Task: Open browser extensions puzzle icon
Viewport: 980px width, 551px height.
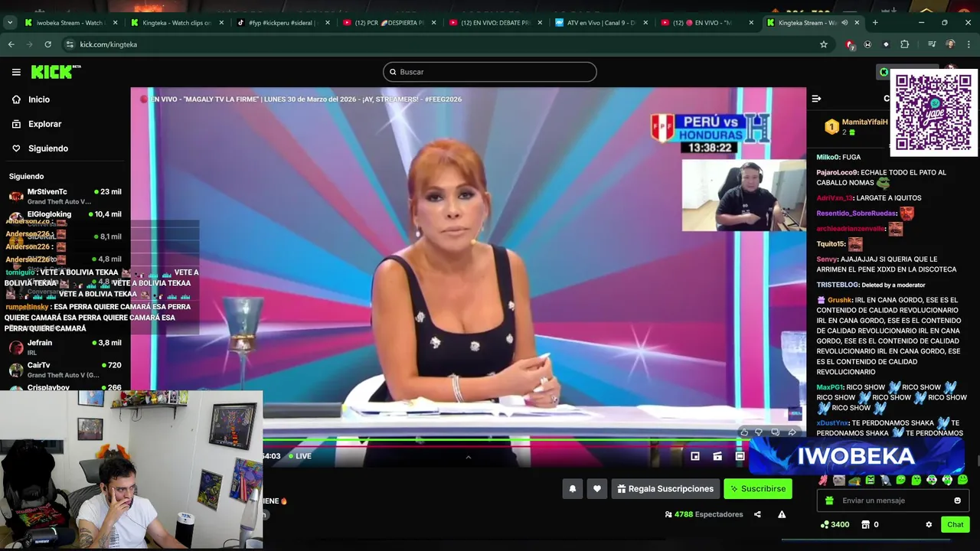Action: [904, 44]
